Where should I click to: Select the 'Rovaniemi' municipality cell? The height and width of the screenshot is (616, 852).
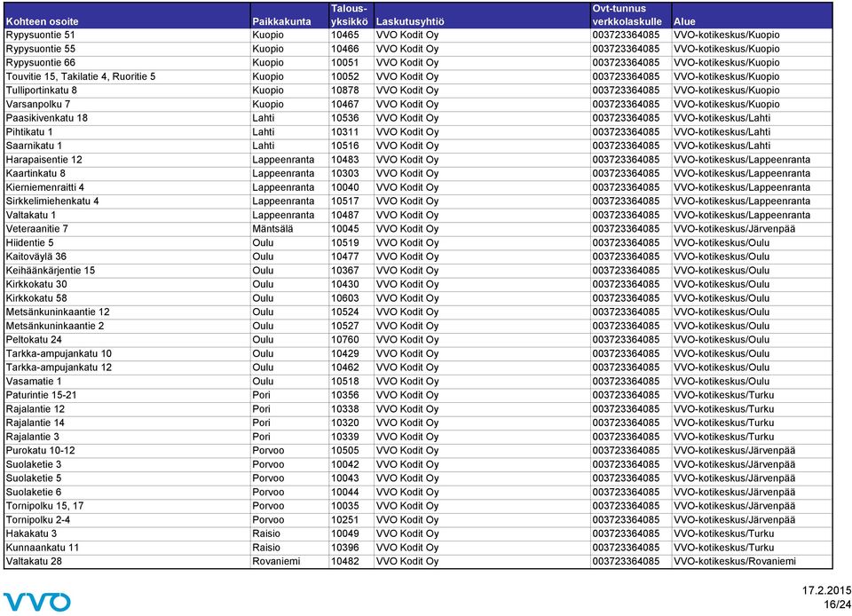pyautogui.click(x=276, y=561)
